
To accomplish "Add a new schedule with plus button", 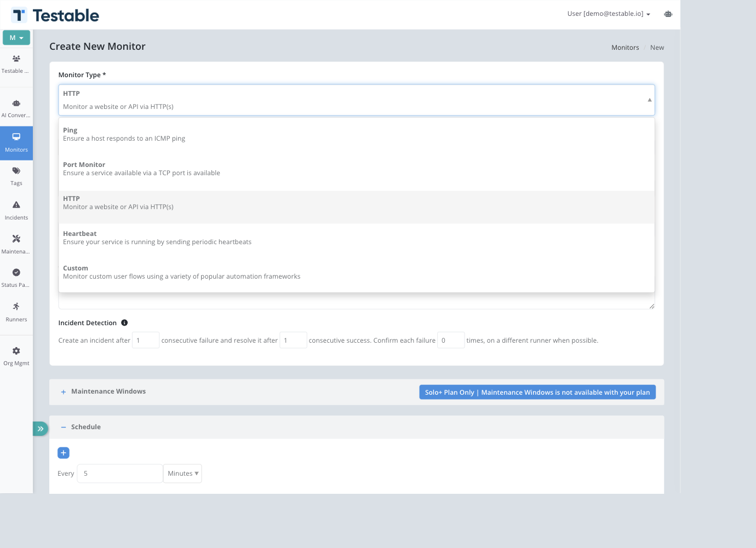I will tap(64, 453).
